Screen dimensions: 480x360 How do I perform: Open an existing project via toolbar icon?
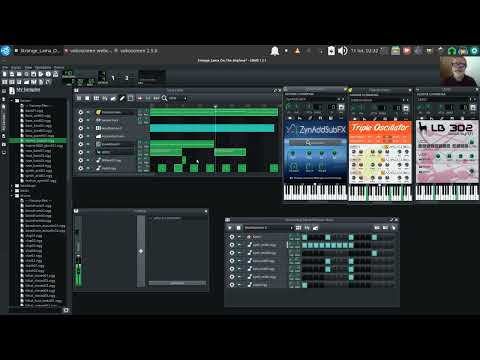(x=19, y=74)
